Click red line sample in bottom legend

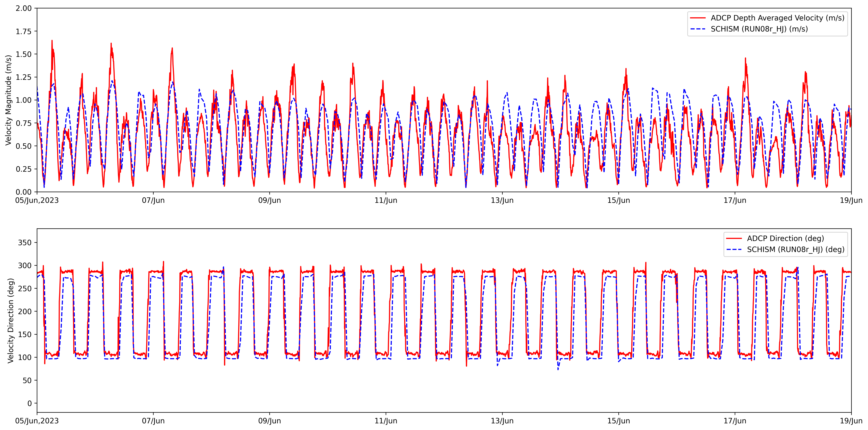[734, 238]
